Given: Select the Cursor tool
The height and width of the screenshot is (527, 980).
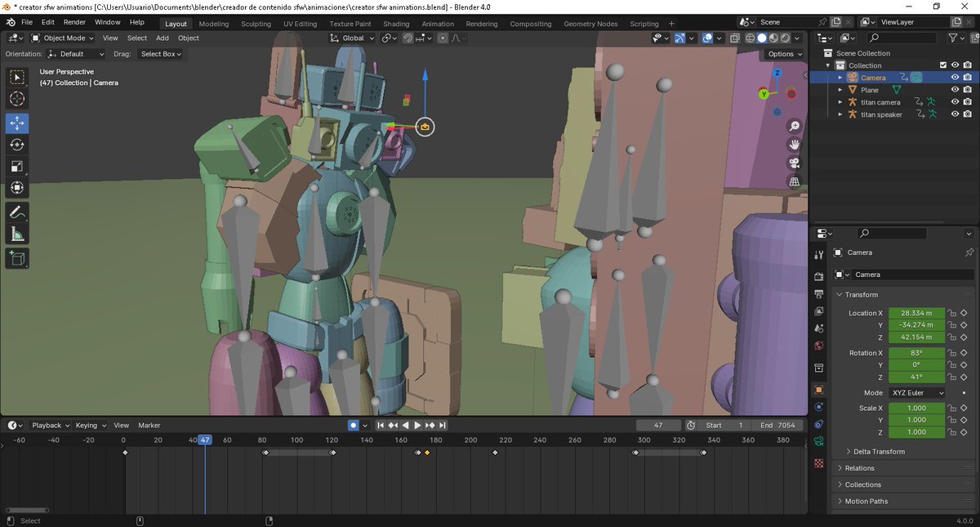Looking at the screenshot, I should (x=17, y=99).
